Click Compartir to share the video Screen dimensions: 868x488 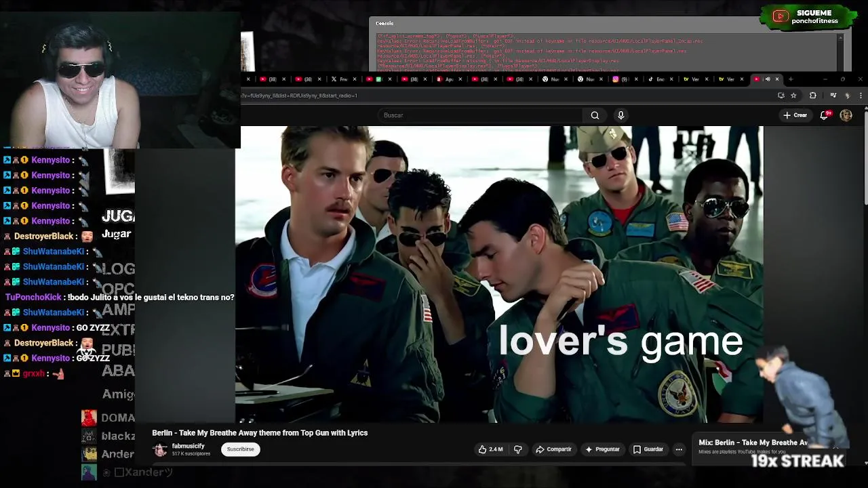[x=553, y=449]
